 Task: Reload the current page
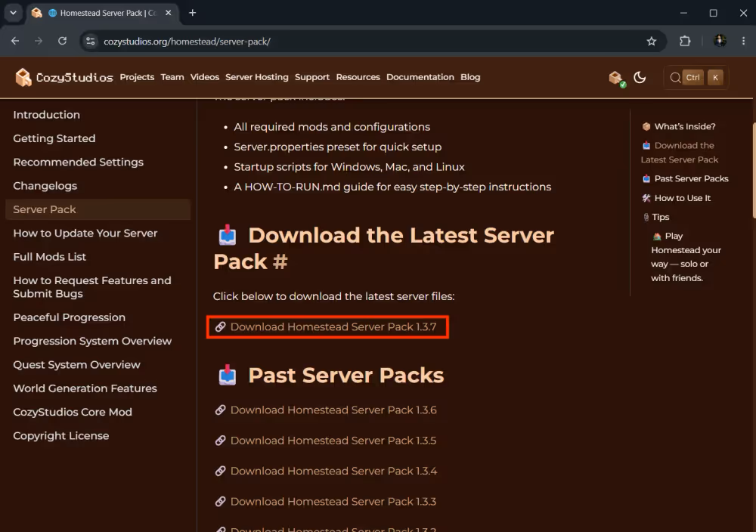pyautogui.click(x=62, y=41)
